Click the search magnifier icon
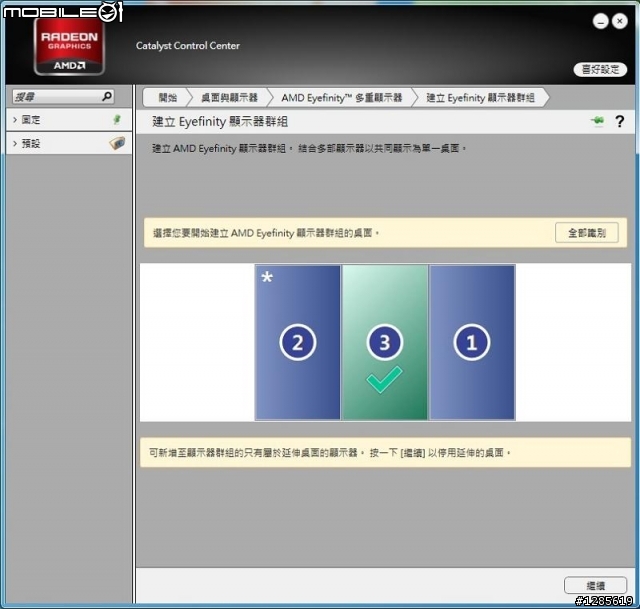Viewport: 640px width, 609px height. 107,96
